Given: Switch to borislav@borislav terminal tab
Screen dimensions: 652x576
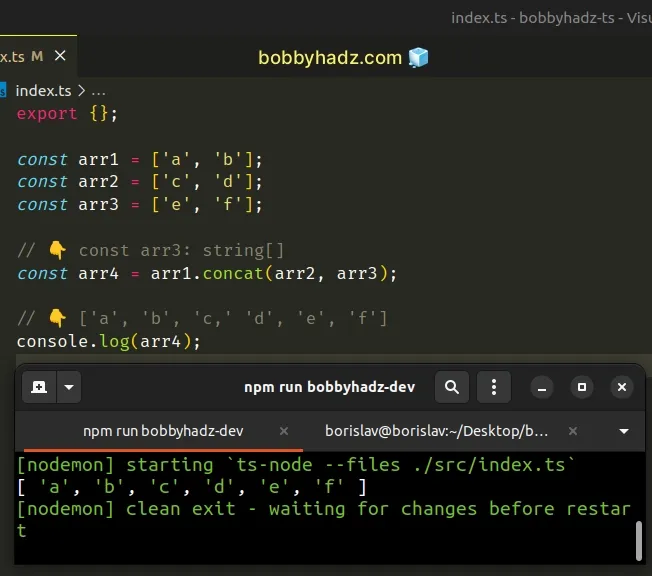Looking at the screenshot, I should coord(436,431).
